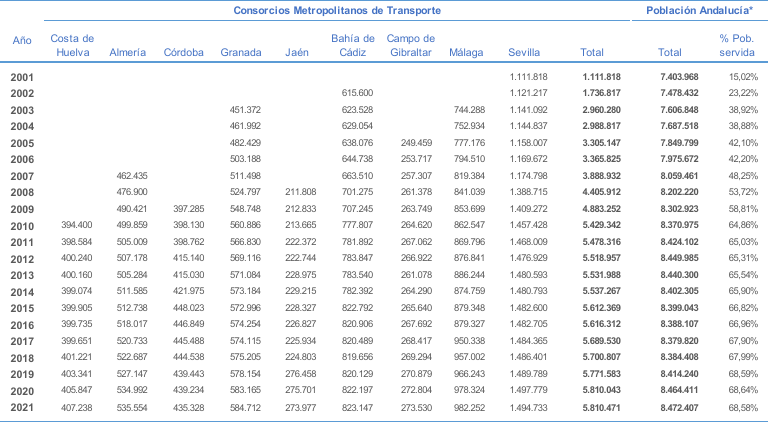Click the 5.810.471 total cell for 2021

click(x=600, y=408)
